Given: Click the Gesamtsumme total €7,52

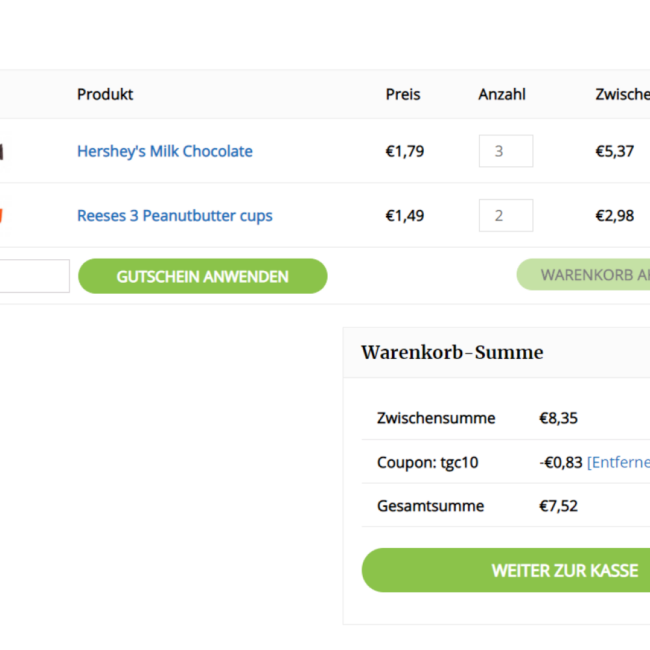Looking at the screenshot, I should [x=558, y=506].
